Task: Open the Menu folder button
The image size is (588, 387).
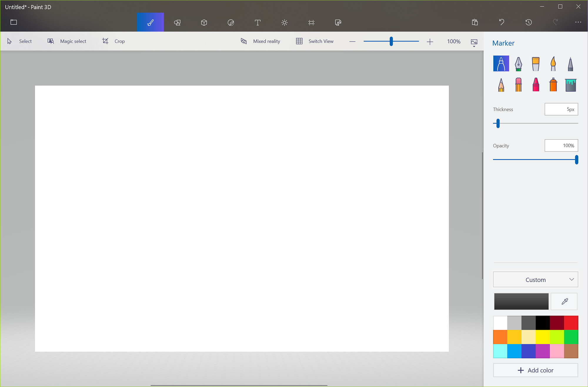Action: click(x=14, y=22)
